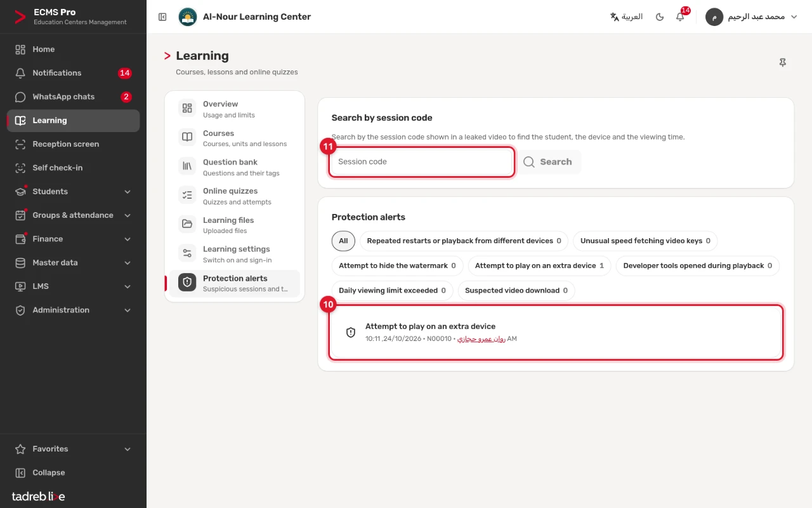Filter by Attempt to play on extra device
812x508 pixels.
pyautogui.click(x=539, y=266)
